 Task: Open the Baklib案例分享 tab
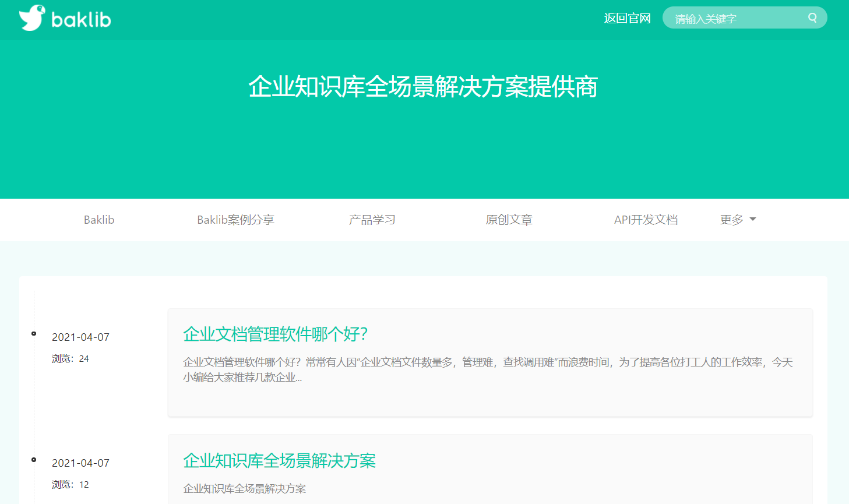coord(235,220)
